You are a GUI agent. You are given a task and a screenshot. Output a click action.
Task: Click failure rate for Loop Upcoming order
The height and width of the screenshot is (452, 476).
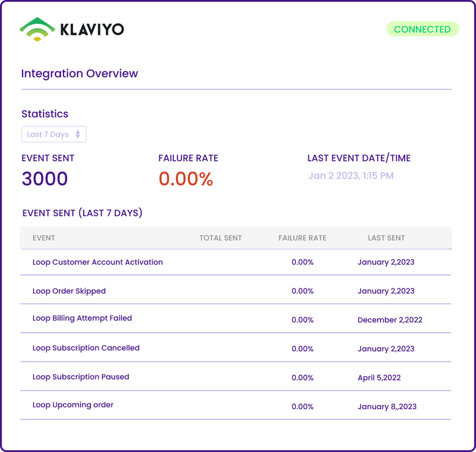click(302, 407)
